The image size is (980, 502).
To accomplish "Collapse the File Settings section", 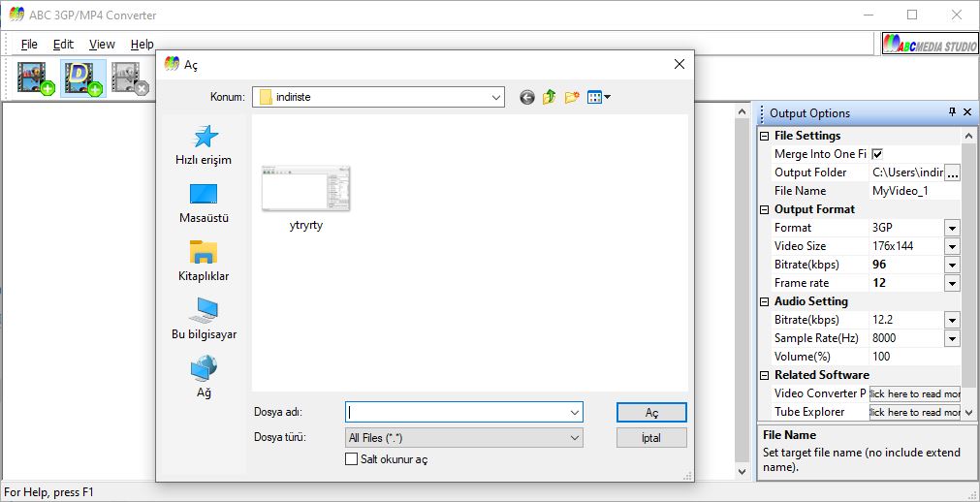I will 764,136.
